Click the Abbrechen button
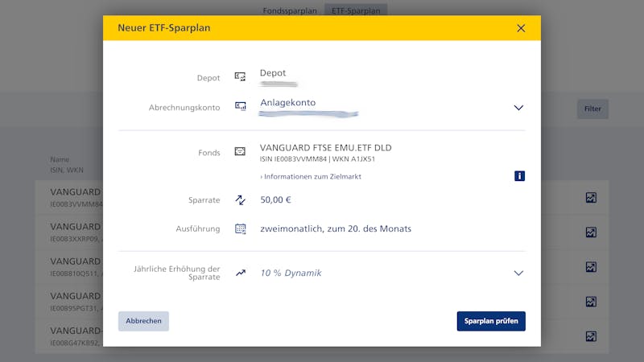The image size is (644, 362). tap(143, 321)
